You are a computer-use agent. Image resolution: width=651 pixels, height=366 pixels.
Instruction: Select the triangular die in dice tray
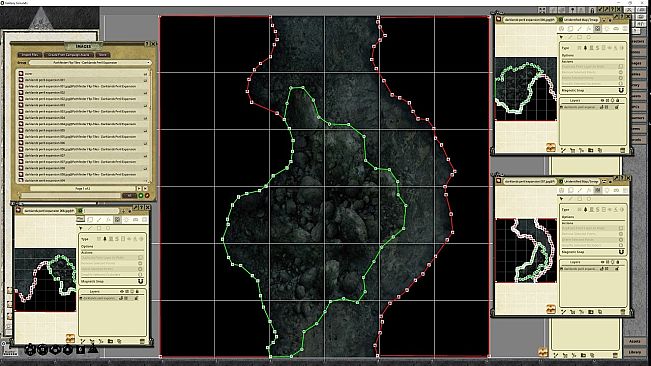(x=93, y=349)
